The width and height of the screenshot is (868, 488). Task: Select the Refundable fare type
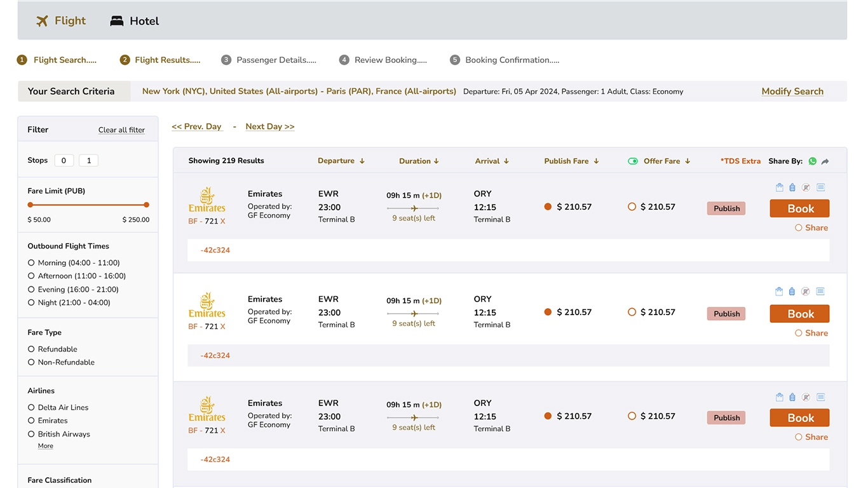tap(31, 349)
